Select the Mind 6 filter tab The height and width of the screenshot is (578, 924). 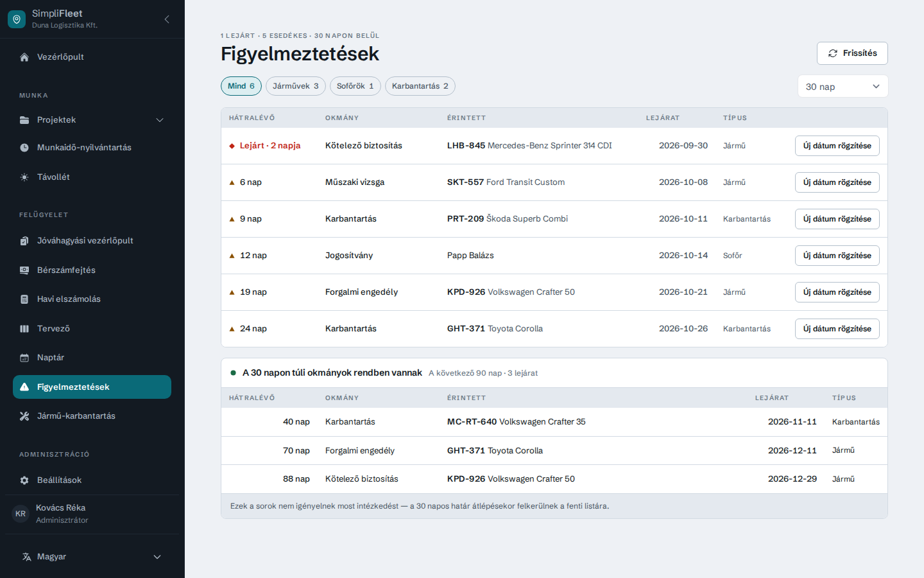click(241, 86)
